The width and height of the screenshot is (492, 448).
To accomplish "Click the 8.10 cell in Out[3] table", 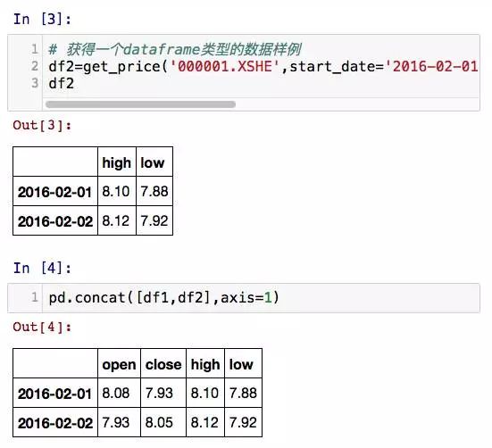I will tap(117, 192).
